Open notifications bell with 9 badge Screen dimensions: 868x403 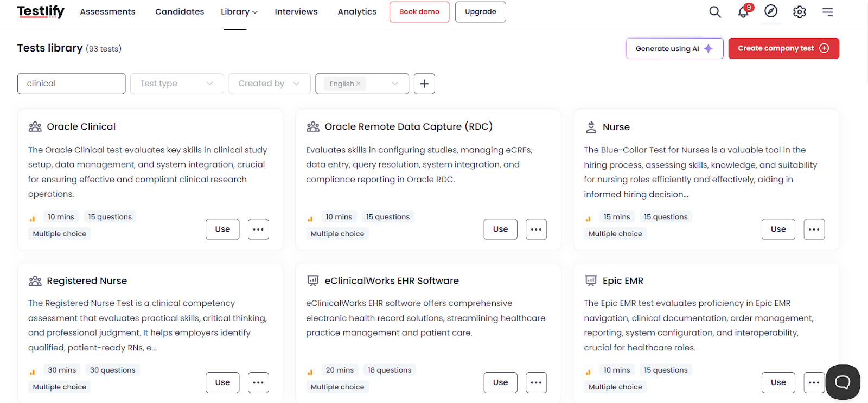click(744, 11)
